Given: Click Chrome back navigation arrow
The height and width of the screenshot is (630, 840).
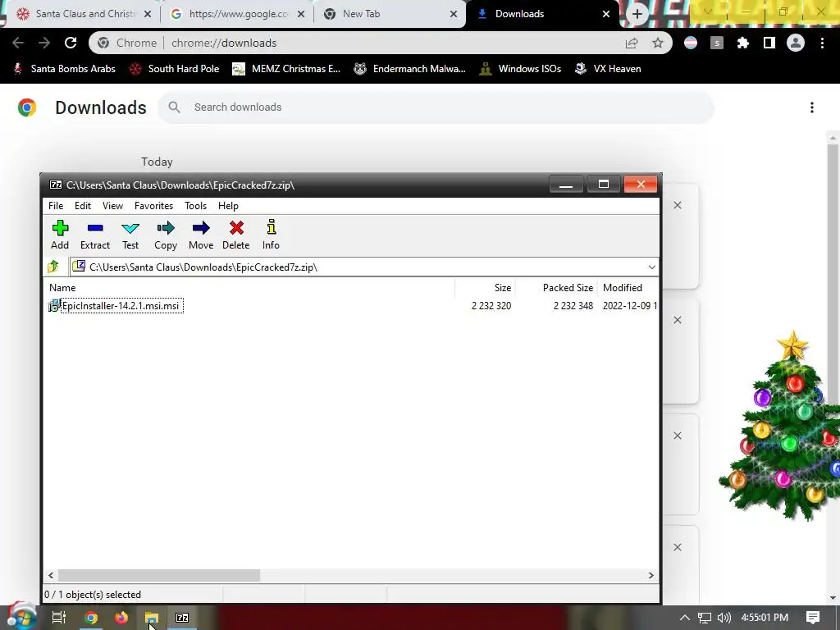Looking at the screenshot, I should point(18,43).
